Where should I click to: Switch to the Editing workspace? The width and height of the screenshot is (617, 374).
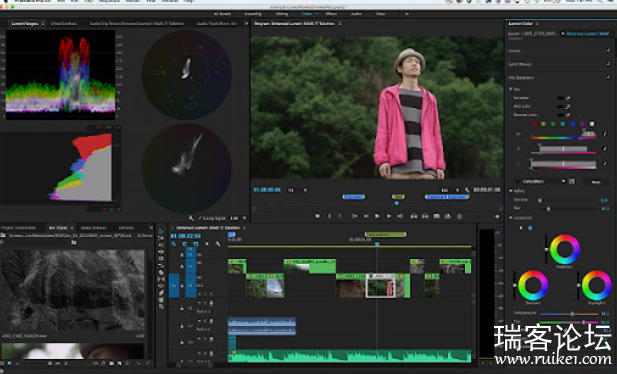282,14
